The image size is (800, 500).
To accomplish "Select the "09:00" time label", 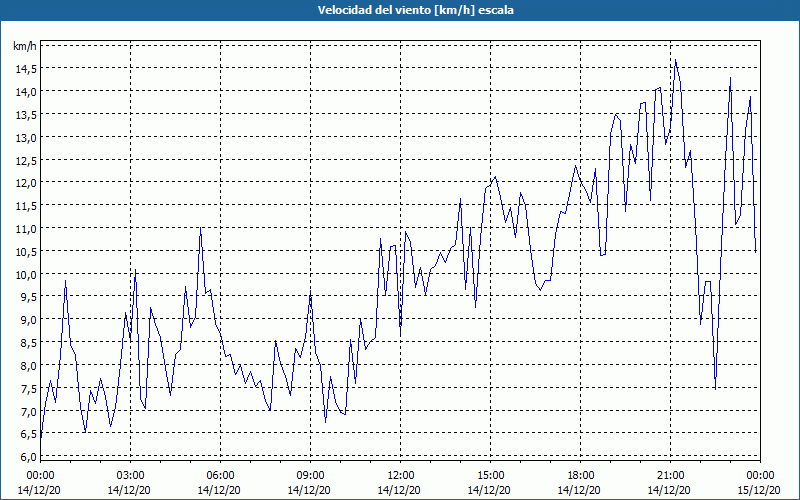I will (310, 476).
